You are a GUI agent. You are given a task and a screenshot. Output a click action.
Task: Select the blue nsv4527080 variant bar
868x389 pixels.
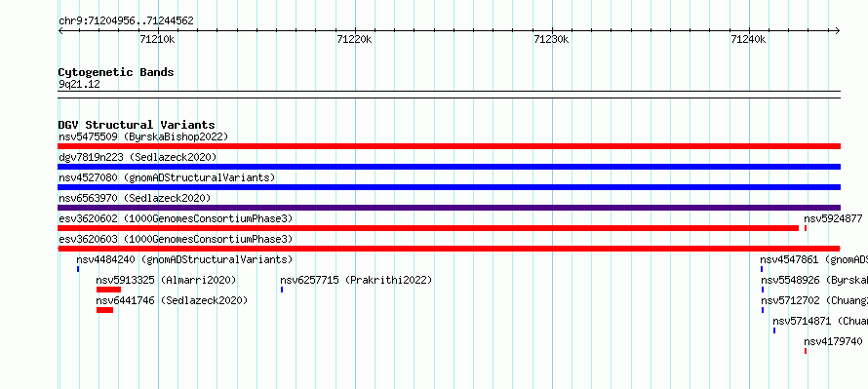[449, 187]
